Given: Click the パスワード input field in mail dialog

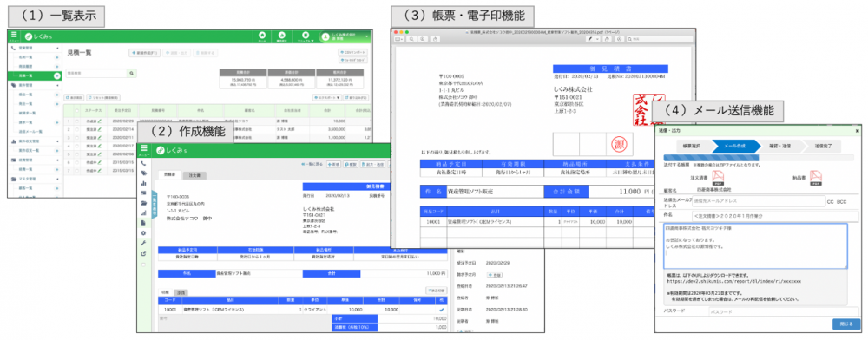Looking at the screenshot, I should 783,311.
